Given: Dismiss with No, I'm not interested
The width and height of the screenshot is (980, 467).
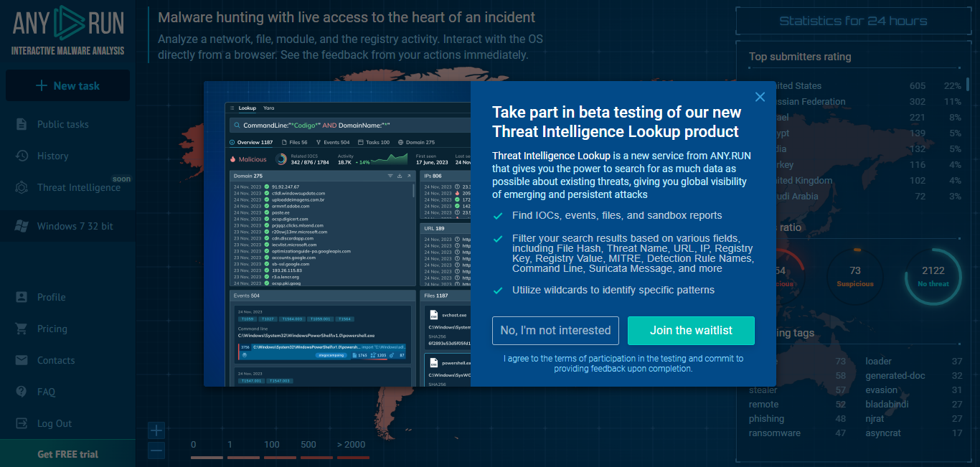Looking at the screenshot, I should click(555, 331).
